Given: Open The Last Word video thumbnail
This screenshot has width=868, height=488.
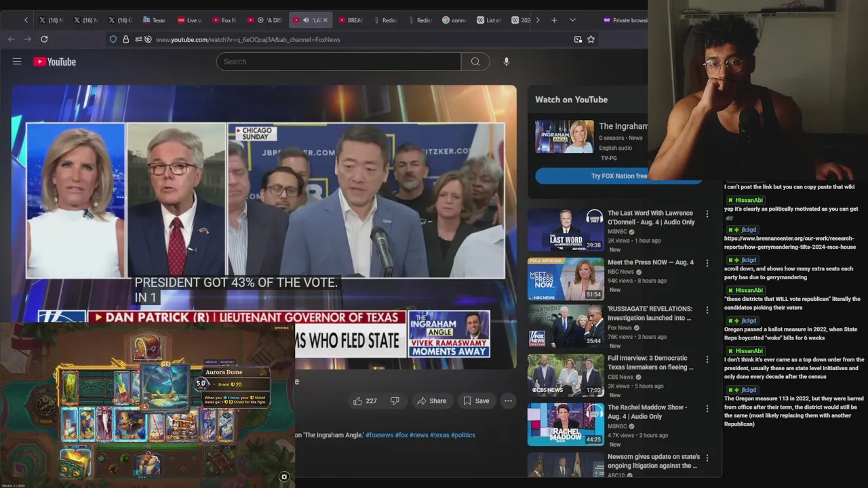Looking at the screenshot, I should pyautogui.click(x=566, y=230).
